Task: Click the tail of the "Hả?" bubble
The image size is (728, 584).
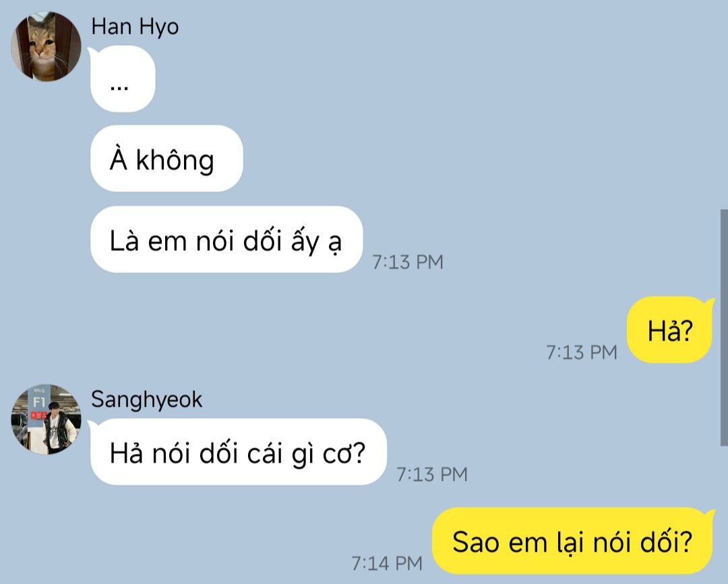Action: (709, 304)
